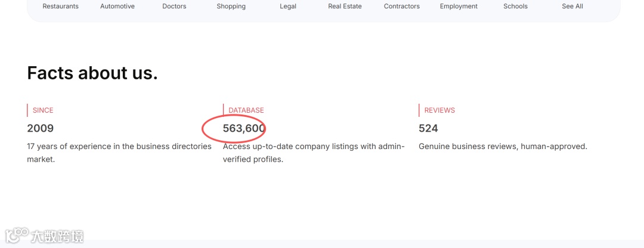The height and width of the screenshot is (248, 644).
Task: Select the 2009 founding year figure
Action: [41, 128]
